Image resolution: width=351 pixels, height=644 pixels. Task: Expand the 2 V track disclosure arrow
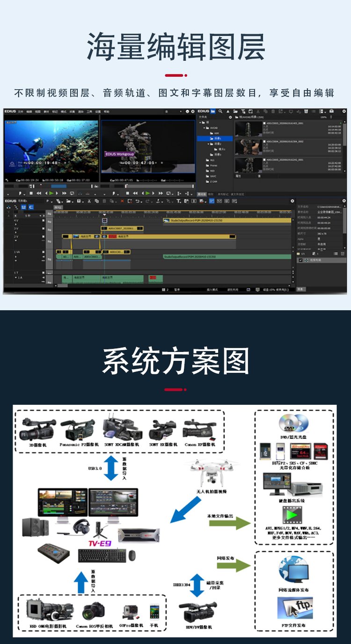(15, 240)
